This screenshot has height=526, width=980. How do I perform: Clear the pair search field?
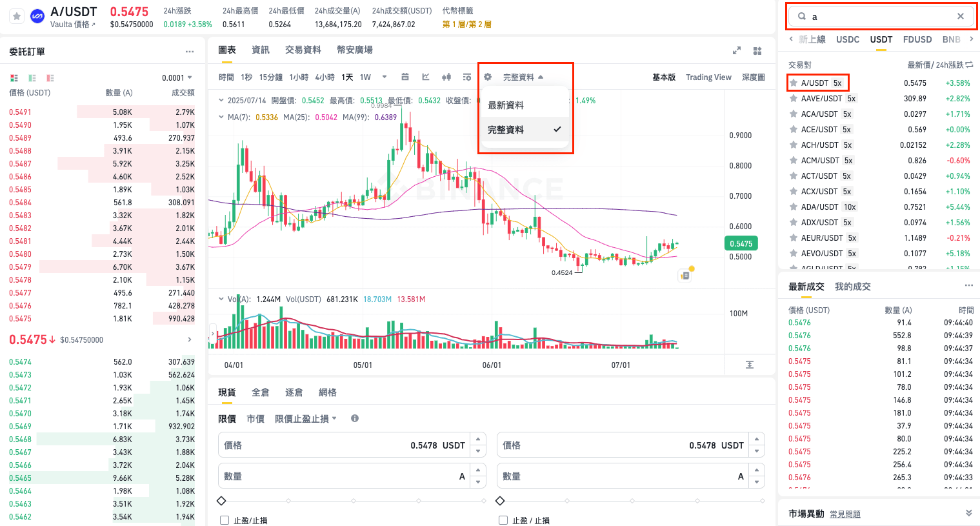point(961,16)
